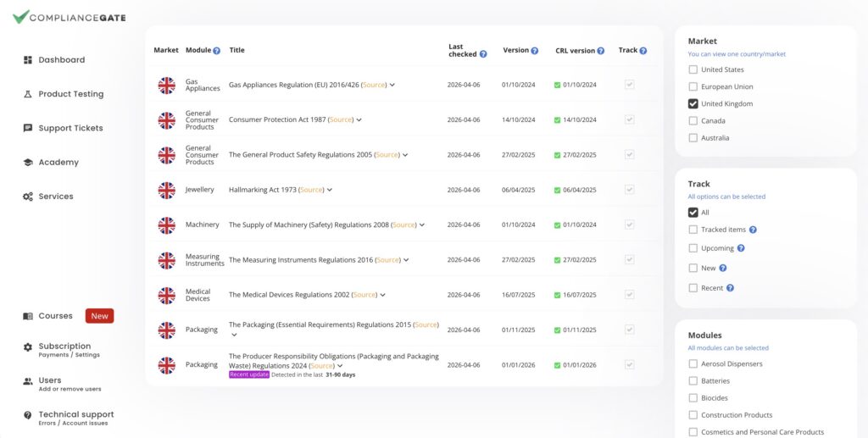Enable the Tracked items filter checkbox
This screenshot has height=438, width=868.
(693, 230)
